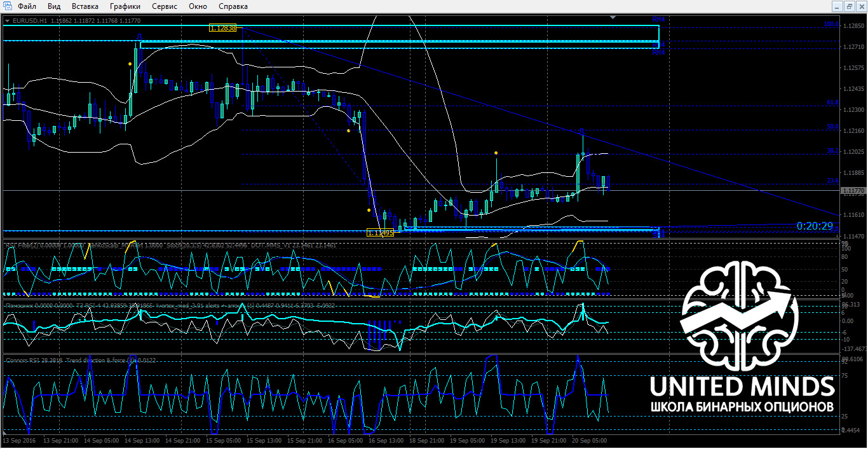Select the 1.12838 price label
Viewport: 868px width, 449px height.
(222, 28)
